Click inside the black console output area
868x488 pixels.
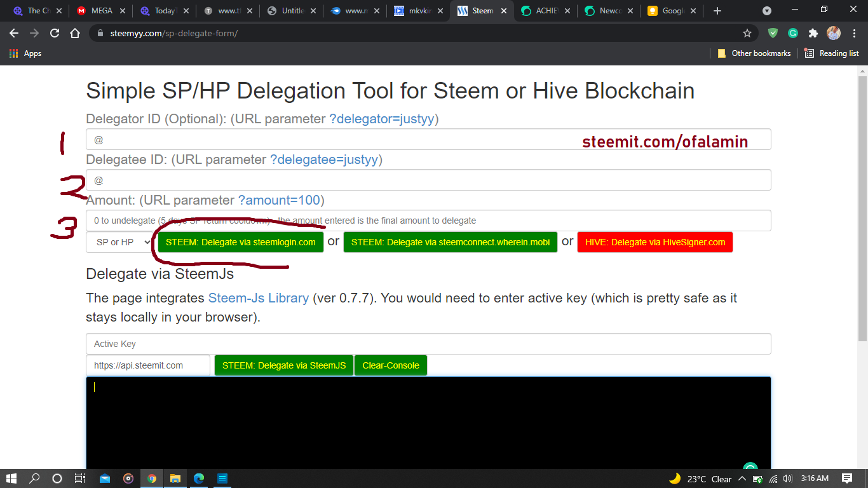click(x=428, y=423)
